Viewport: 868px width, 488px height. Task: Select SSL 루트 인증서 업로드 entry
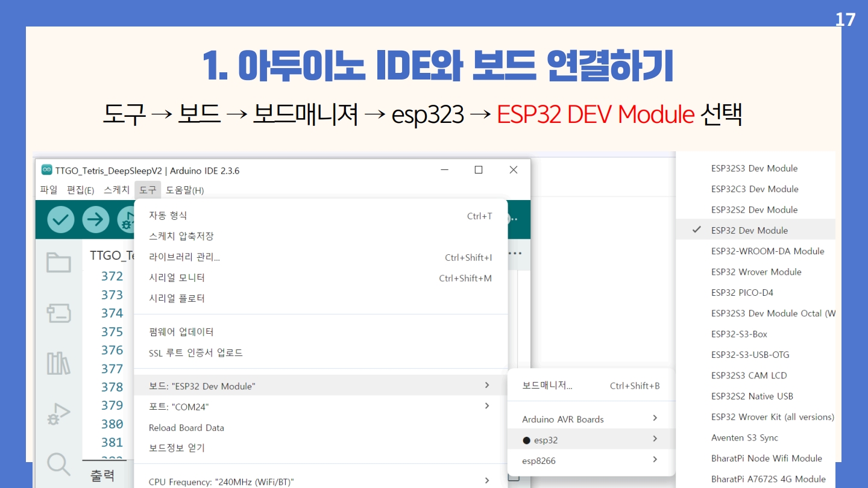[321, 352]
